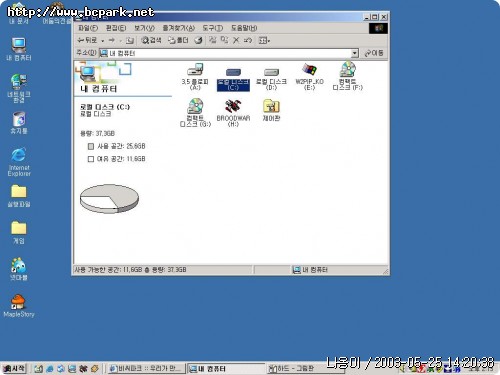The image size is (500, 375).
Task: Select the Internet Explorer desktop icon
Action: click(x=19, y=161)
